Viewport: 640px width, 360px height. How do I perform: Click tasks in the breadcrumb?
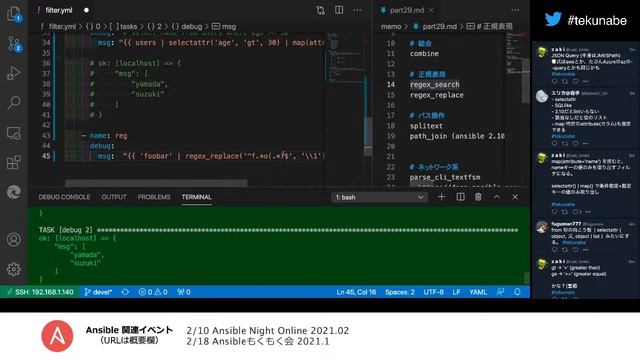[x=129, y=27]
